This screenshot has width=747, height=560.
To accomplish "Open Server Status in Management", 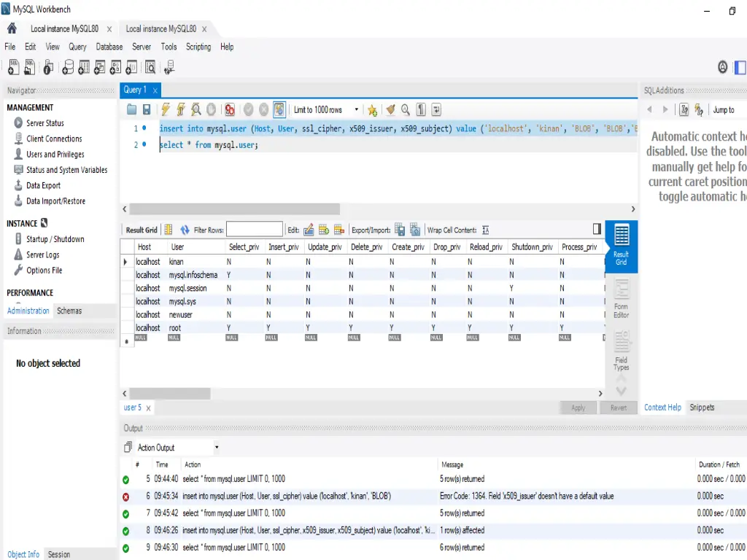I will coord(44,122).
